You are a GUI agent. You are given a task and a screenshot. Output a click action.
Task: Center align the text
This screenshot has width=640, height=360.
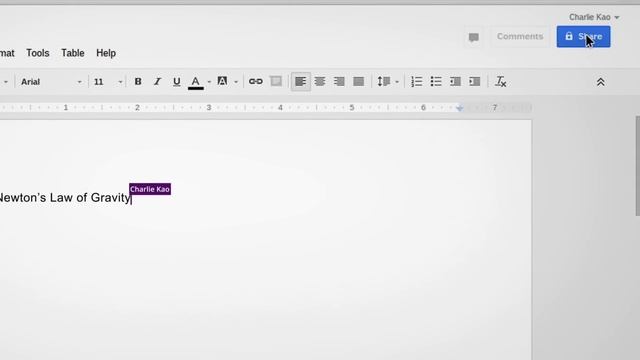tap(320, 82)
